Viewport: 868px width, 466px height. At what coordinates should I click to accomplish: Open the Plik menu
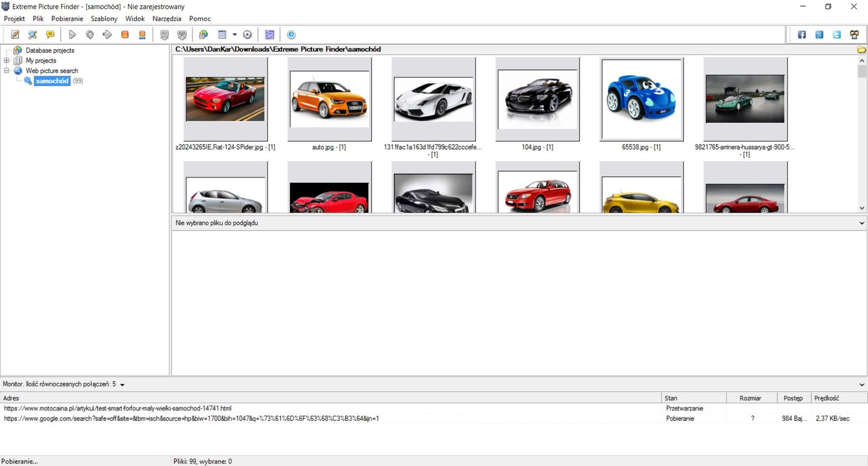coord(38,19)
